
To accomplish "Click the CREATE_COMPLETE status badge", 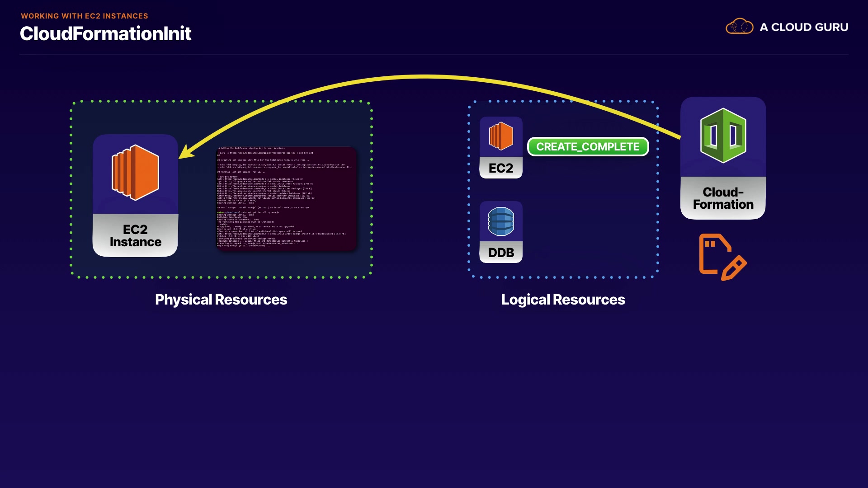I will click(588, 147).
